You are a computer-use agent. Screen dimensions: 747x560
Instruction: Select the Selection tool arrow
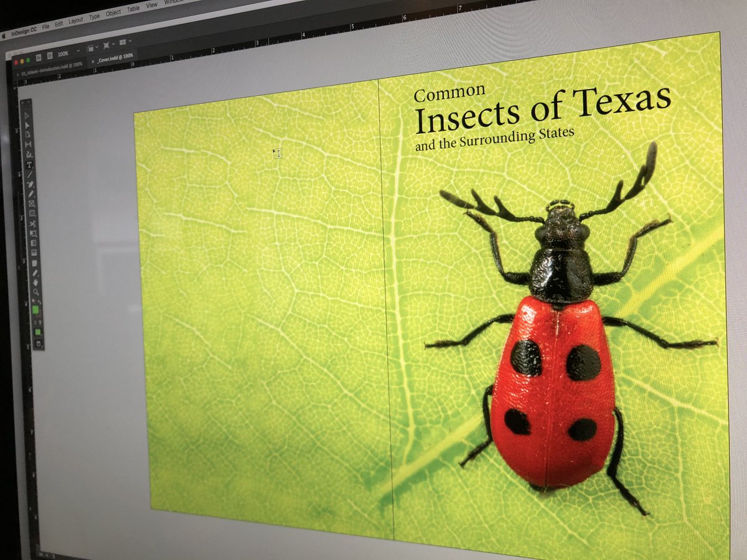tap(27, 116)
